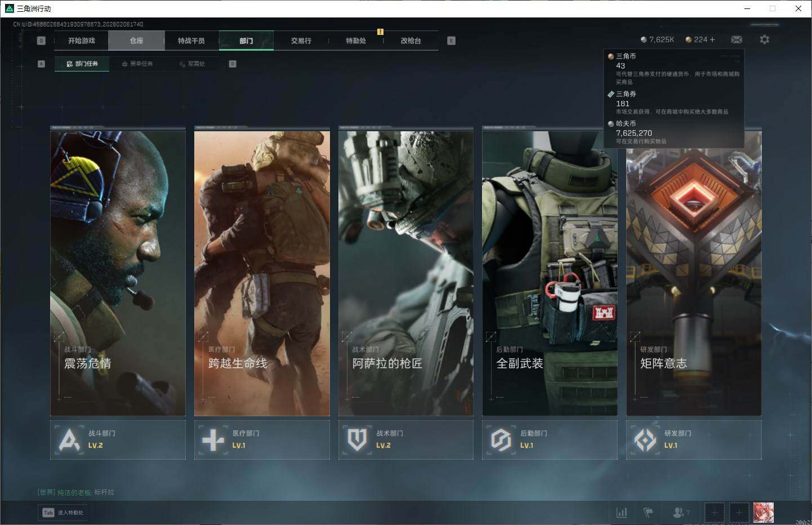Click the Tab 进入特勤处 button
The width and height of the screenshot is (812, 525).
click(x=64, y=513)
